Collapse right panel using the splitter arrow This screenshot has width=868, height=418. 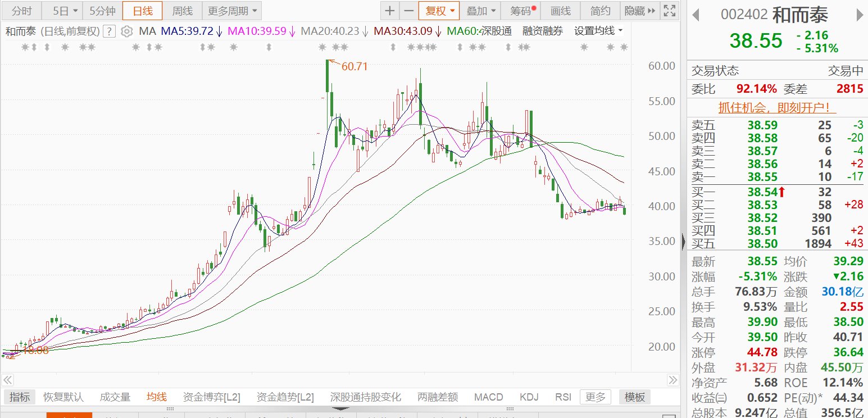[683, 242]
